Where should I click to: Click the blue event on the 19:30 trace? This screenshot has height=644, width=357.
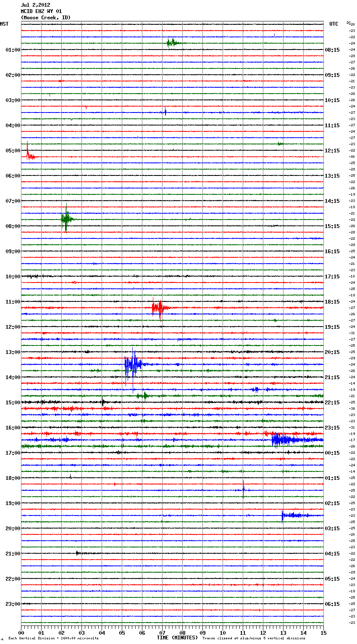click(294, 515)
